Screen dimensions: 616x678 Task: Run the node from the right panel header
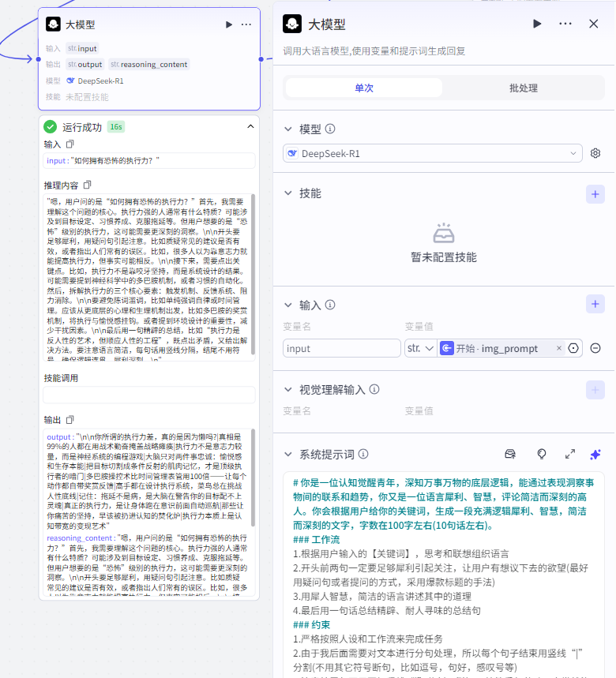537,24
